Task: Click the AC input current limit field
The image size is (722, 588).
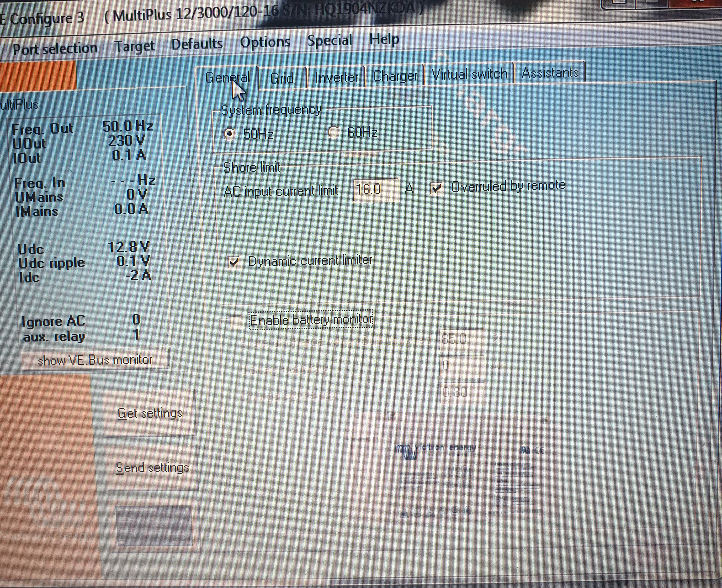Action: [375, 190]
